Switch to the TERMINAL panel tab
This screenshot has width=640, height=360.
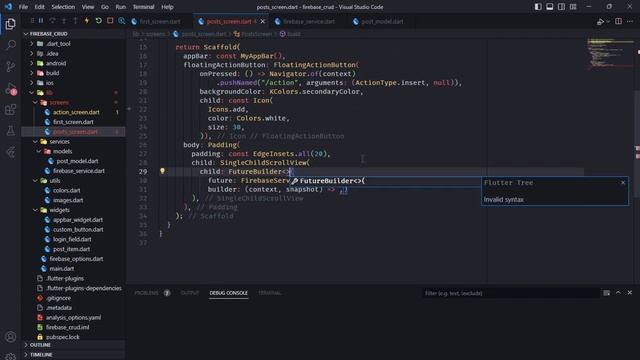[x=270, y=293]
